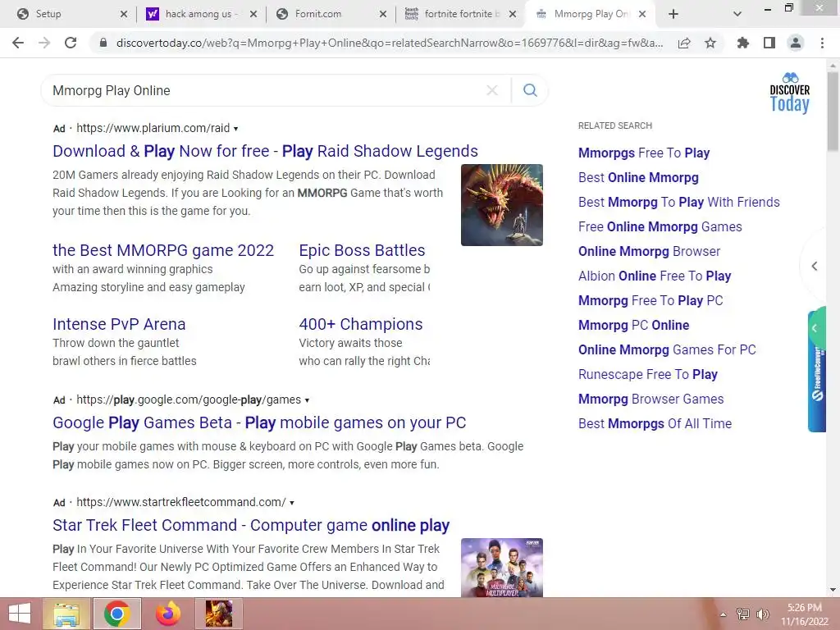Expand the plarium.com ad dropdown arrow
This screenshot has width=840, height=630.
click(x=235, y=129)
